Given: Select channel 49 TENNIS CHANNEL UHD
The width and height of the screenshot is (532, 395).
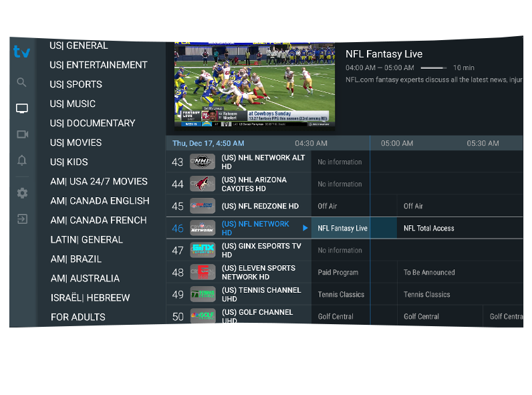Looking at the screenshot, I should click(x=239, y=294).
